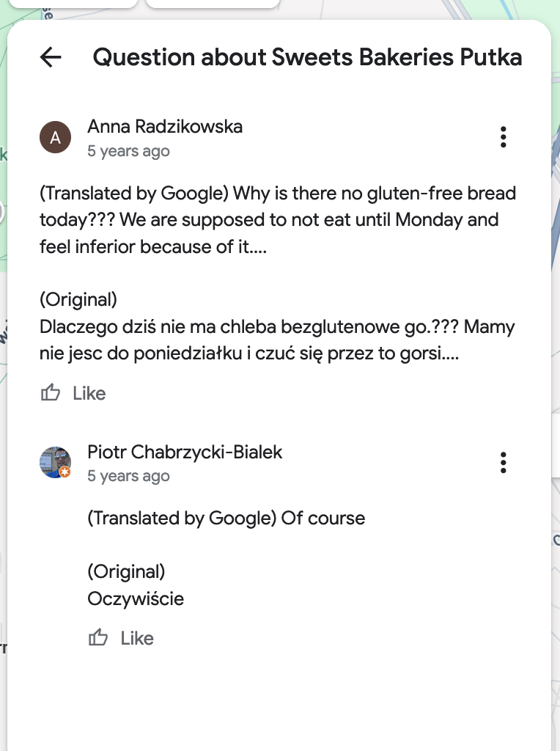
Task: Click the thumbs-up icon under Piotr's answer
Action: [98, 638]
